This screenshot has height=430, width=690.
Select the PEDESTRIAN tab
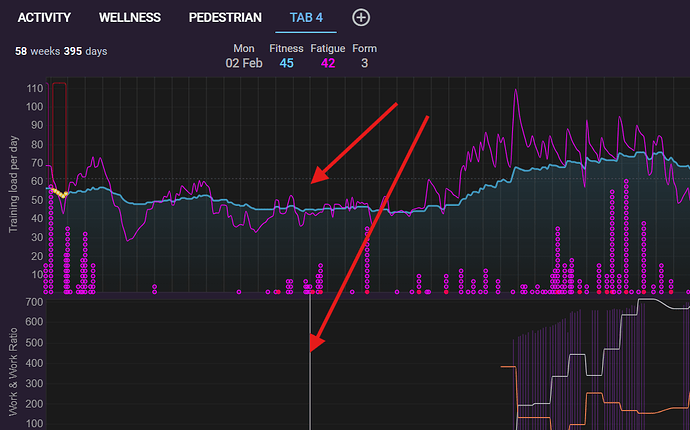coord(225,18)
